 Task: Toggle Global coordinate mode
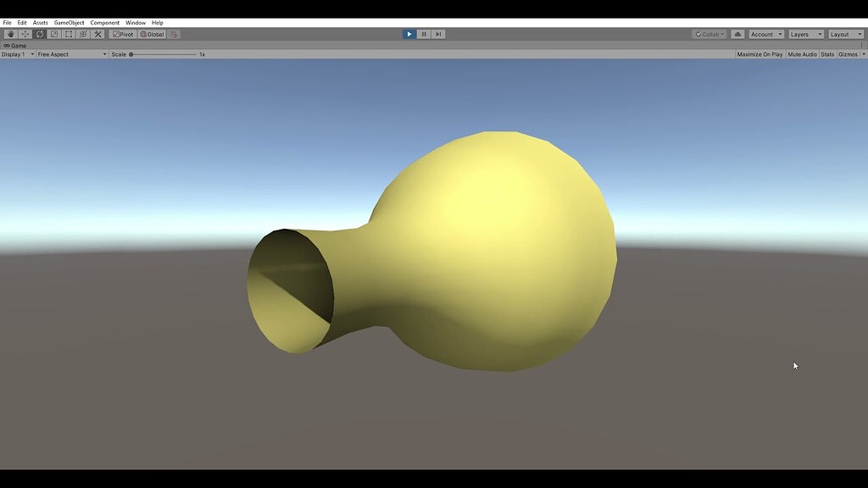[x=154, y=34]
